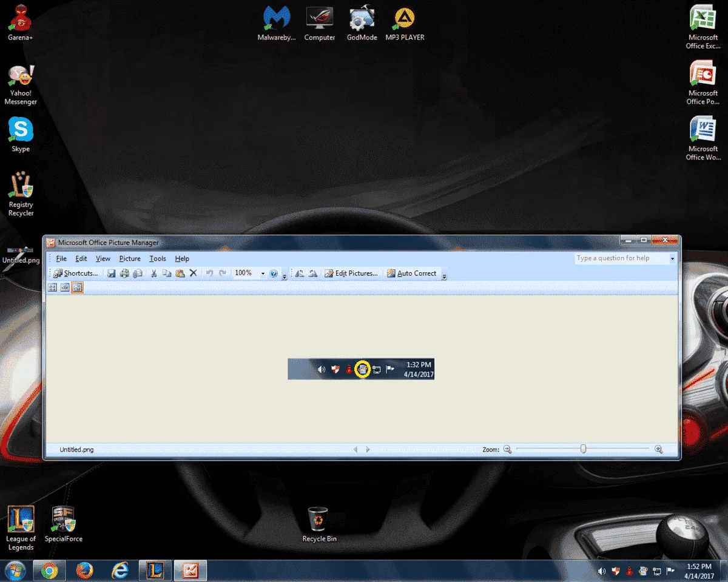The width and height of the screenshot is (728, 582).
Task: Open the Help menu
Action: coord(182,258)
